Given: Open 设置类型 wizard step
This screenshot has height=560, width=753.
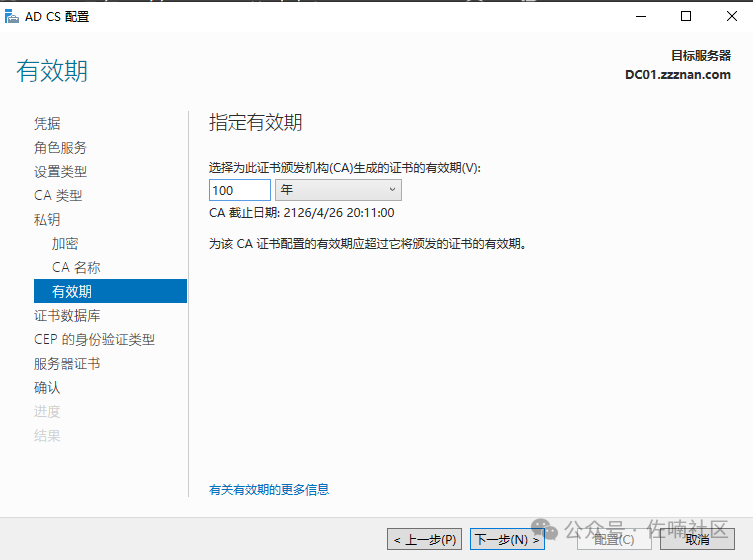Looking at the screenshot, I should 60,171.
